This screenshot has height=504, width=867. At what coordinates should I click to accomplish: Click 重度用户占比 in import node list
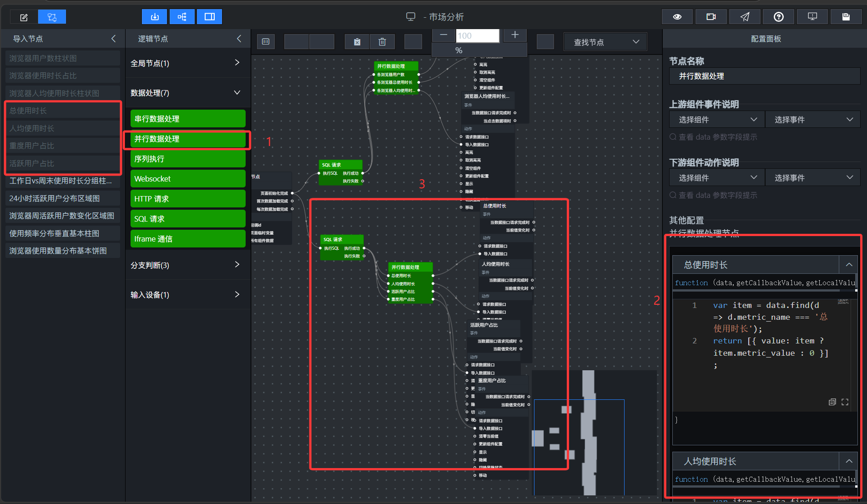pyautogui.click(x=63, y=146)
